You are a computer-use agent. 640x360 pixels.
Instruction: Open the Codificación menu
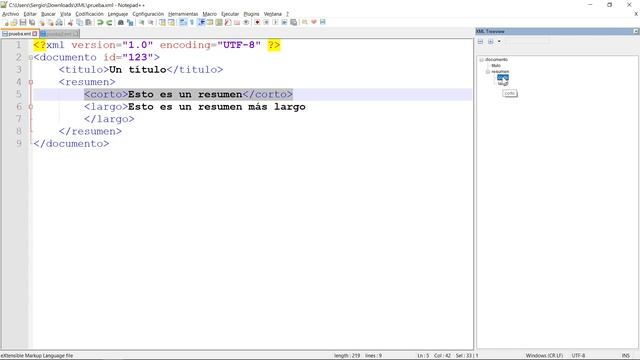point(89,14)
